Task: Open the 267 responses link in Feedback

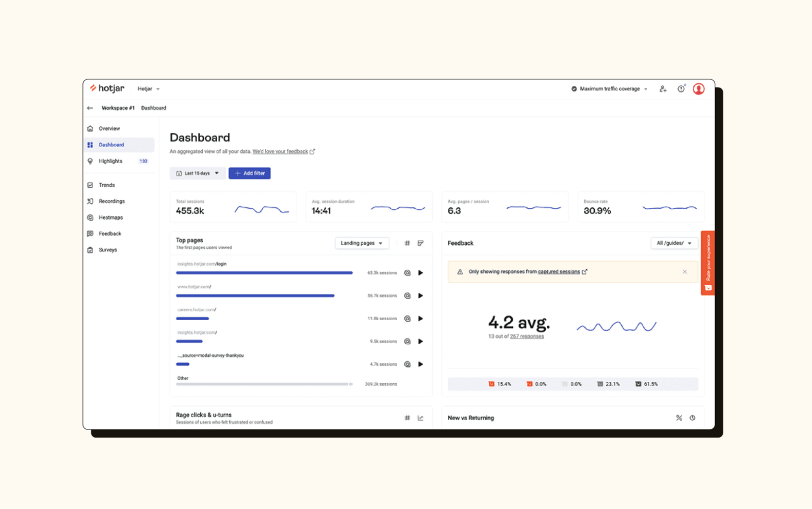Action: 527,336
